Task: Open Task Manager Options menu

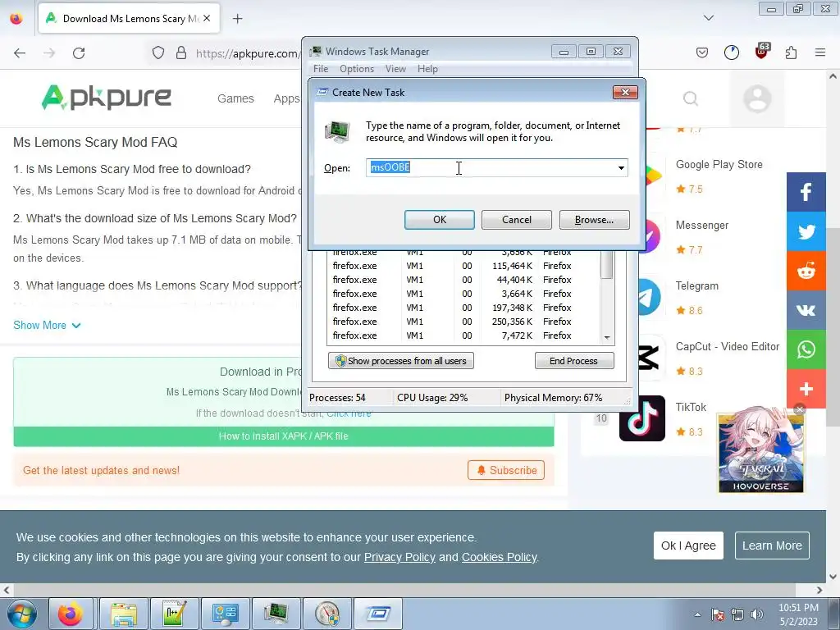Action: [x=357, y=69]
